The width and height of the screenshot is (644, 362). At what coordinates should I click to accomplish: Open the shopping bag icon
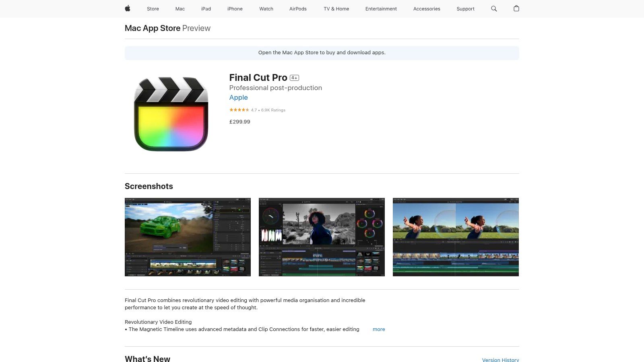[516, 8]
